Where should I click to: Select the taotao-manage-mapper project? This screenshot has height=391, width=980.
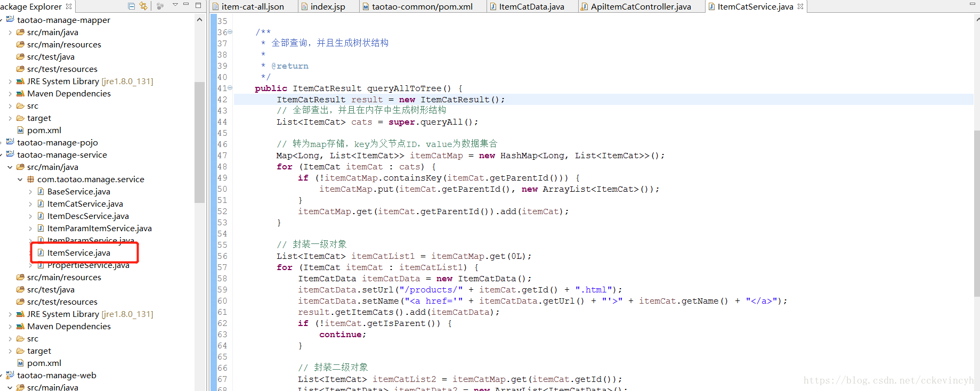click(x=63, y=20)
